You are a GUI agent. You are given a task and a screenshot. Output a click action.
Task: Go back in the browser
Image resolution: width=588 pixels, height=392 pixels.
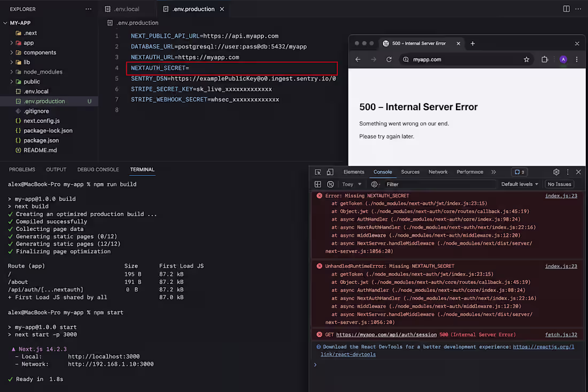pos(358,60)
